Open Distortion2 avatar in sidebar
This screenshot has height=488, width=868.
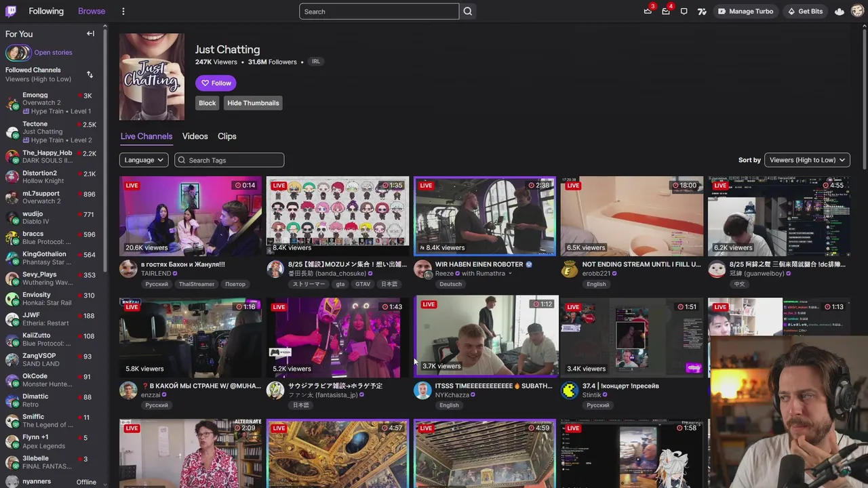tap(12, 177)
